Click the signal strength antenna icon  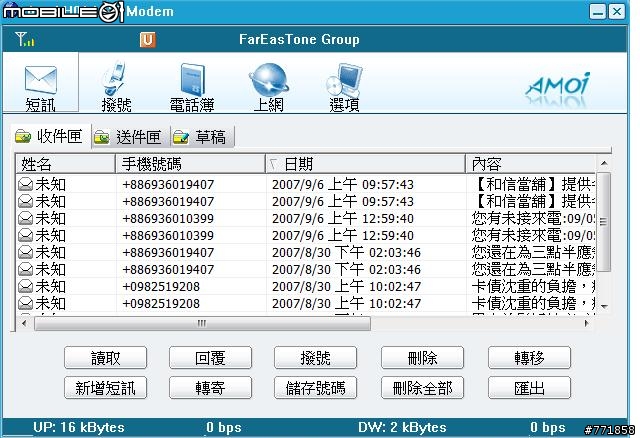pyautogui.click(x=25, y=39)
